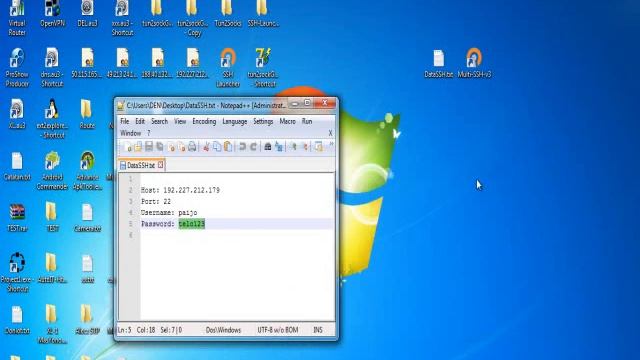This screenshot has width=640, height=360.
Task: Click the Open file toolbar icon
Action: pos(138,147)
